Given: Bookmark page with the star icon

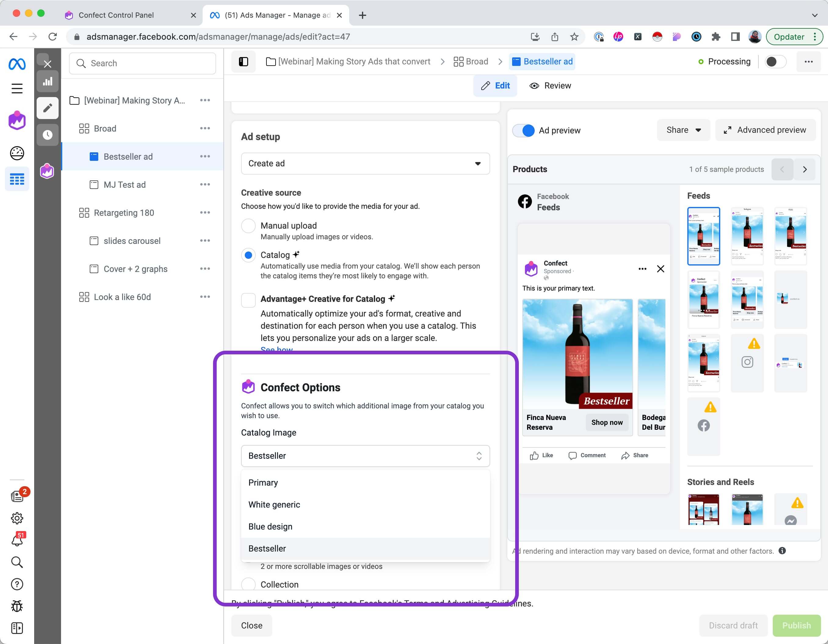Looking at the screenshot, I should [x=574, y=37].
